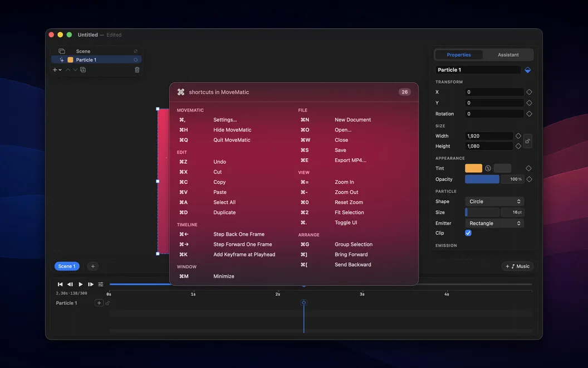The height and width of the screenshot is (368, 588).
Task: Click the swap colors icon next to Tint
Action: click(x=488, y=168)
